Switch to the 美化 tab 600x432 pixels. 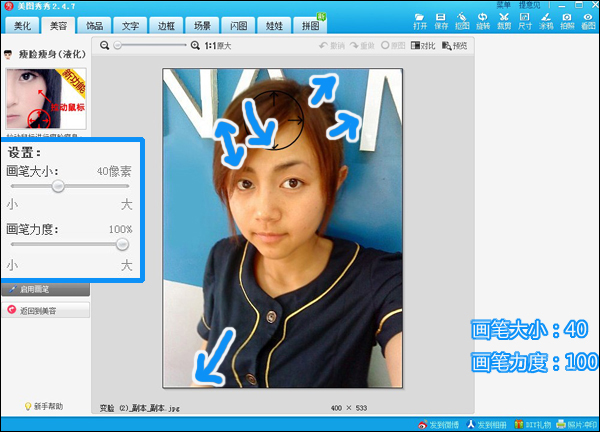[23, 25]
